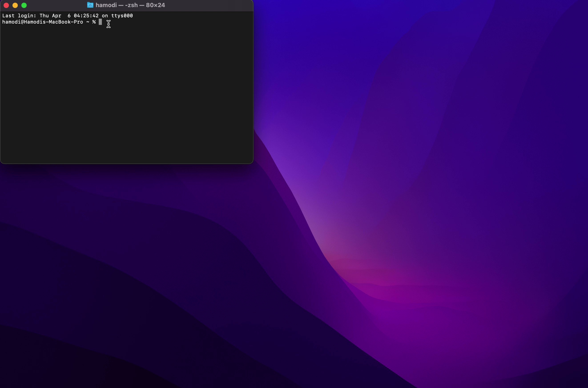Click empty title bar right of window title

point(210,5)
